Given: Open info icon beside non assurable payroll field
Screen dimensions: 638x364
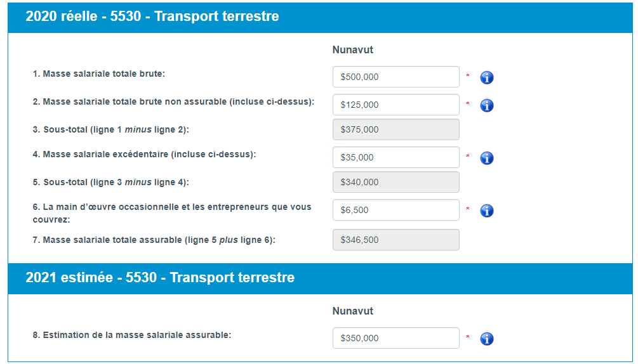Looking at the screenshot, I should pos(487,105).
